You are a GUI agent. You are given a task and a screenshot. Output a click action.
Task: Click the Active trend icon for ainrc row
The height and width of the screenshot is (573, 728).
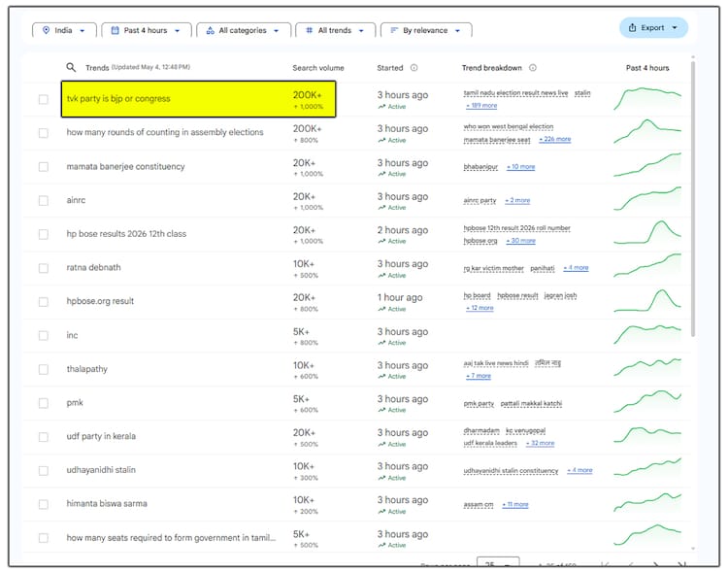[381, 208]
